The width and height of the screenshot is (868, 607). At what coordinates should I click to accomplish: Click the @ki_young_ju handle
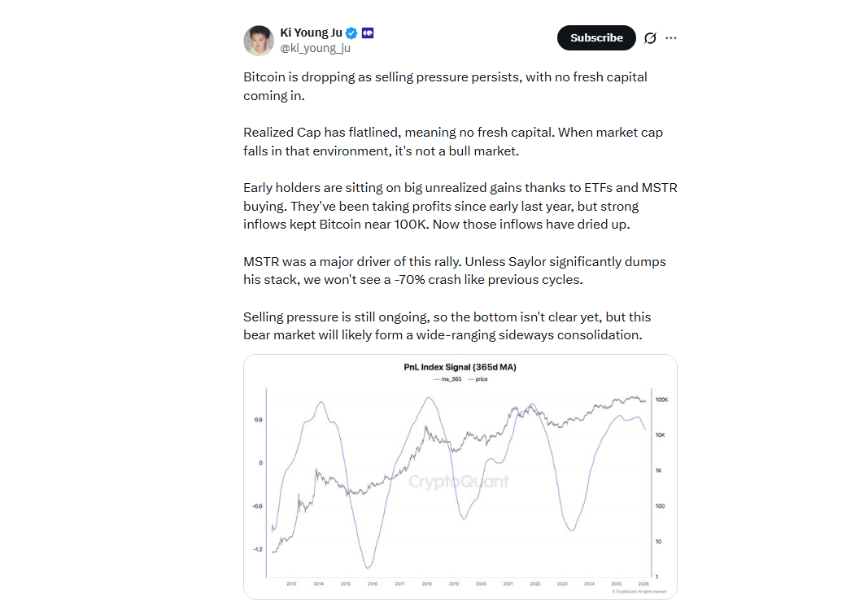click(x=315, y=48)
